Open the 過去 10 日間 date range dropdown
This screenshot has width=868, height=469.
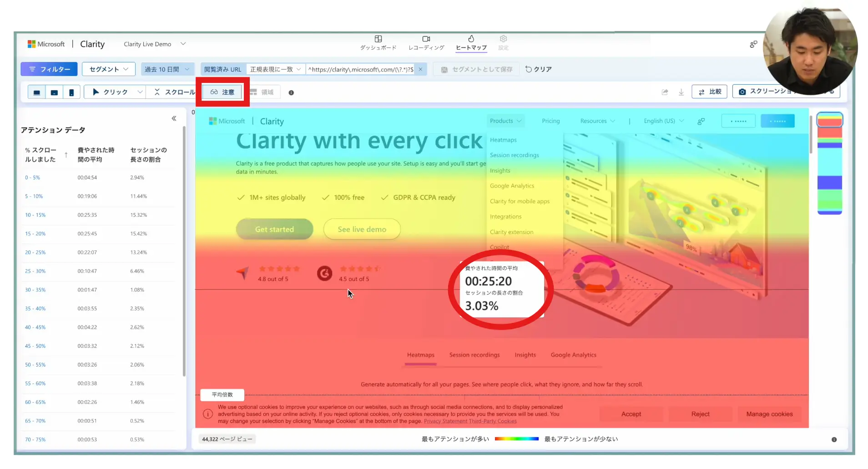167,70
